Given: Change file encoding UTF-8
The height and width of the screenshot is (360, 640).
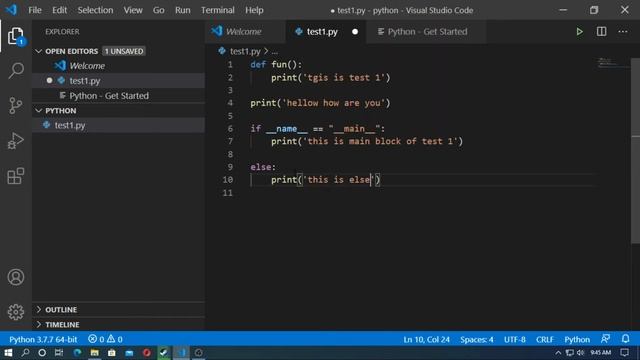Looking at the screenshot, I should [x=515, y=339].
